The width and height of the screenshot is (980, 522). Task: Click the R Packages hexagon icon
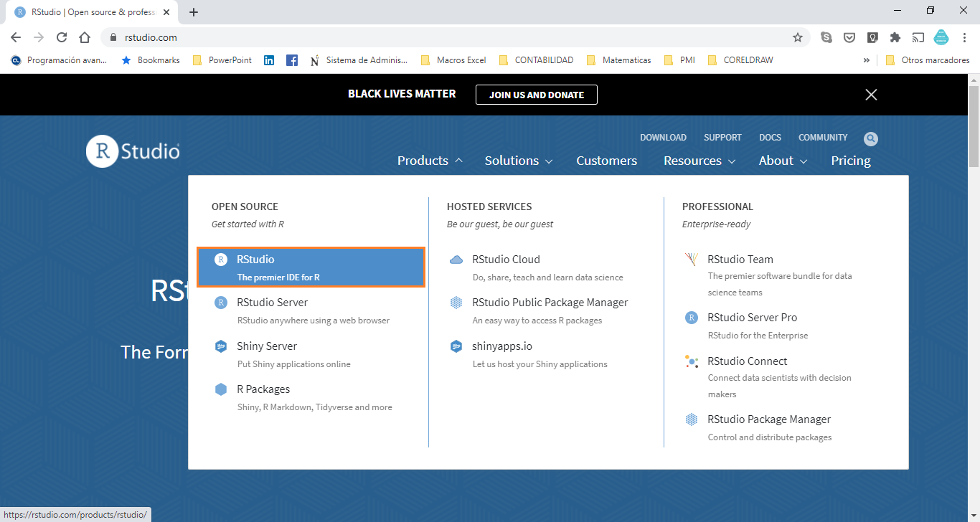pos(220,389)
